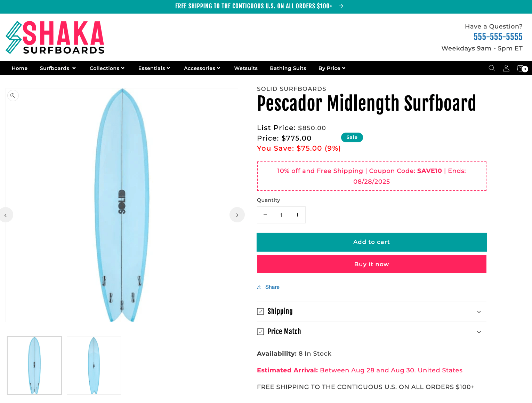Go to previous product image arrow
Viewport: 532px width, 403px height.
tap(6, 215)
